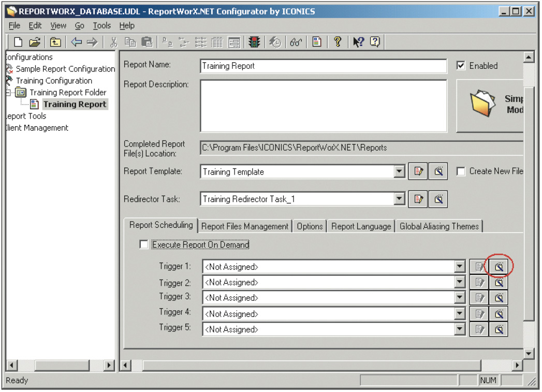Click the Up One Level toolbar icon
Screen dimensions: 542x392
click(x=55, y=42)
